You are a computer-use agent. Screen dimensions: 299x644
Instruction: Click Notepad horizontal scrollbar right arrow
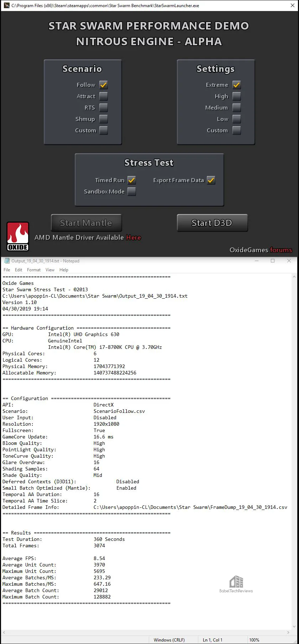288,632
